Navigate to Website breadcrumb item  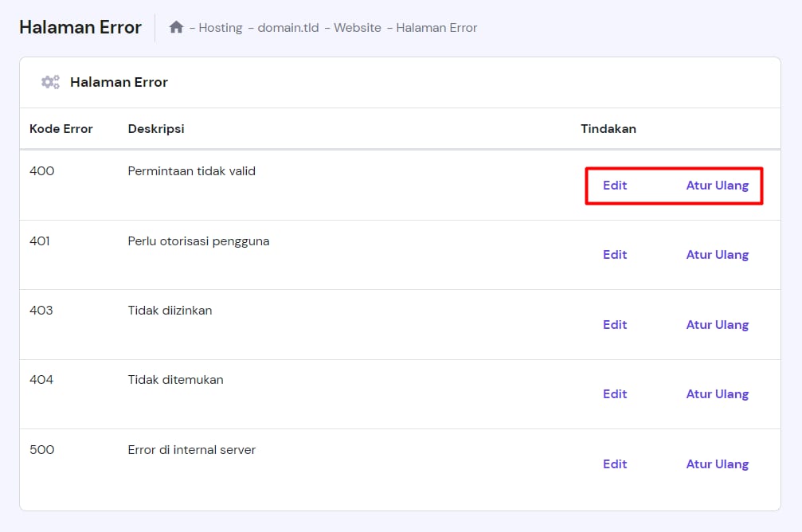coord(357,27)
